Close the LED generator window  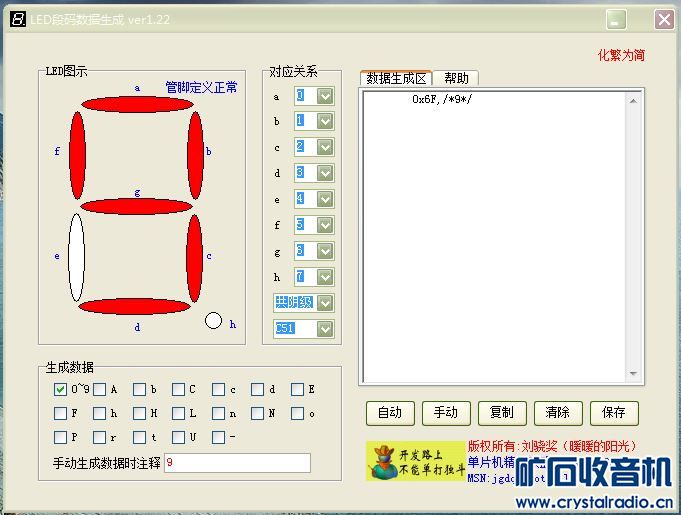click(x=664, y=20)
